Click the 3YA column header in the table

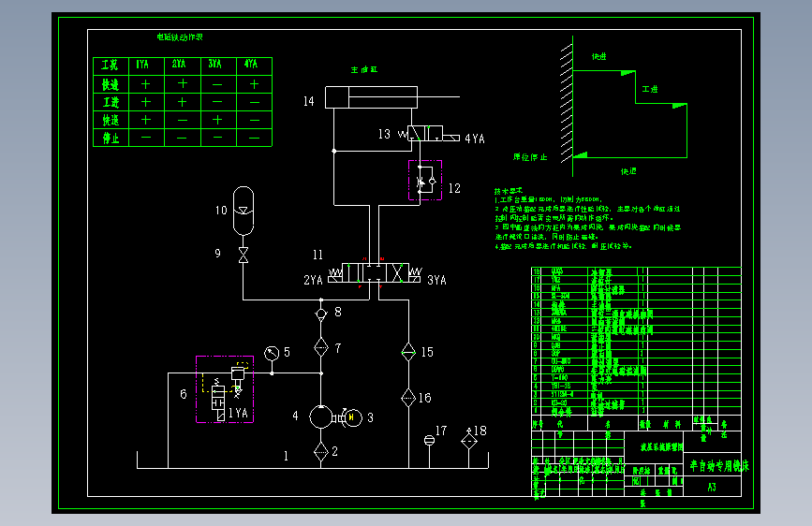pos(214,65)
